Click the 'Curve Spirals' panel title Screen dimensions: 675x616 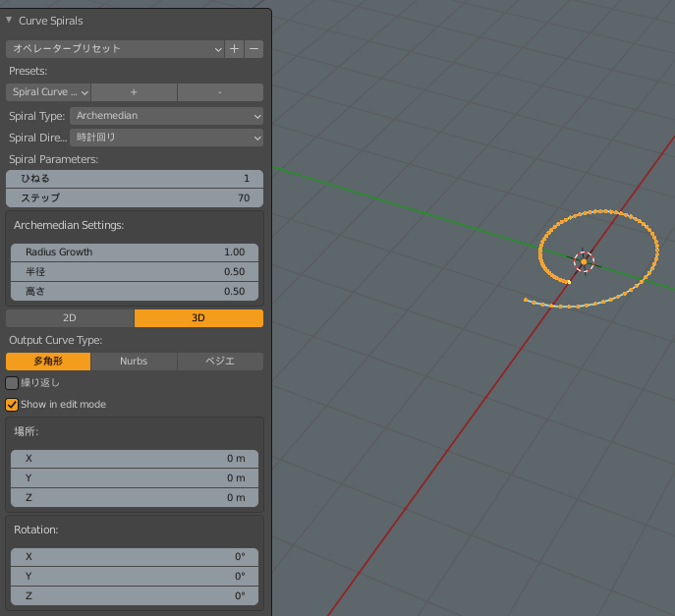51,21
